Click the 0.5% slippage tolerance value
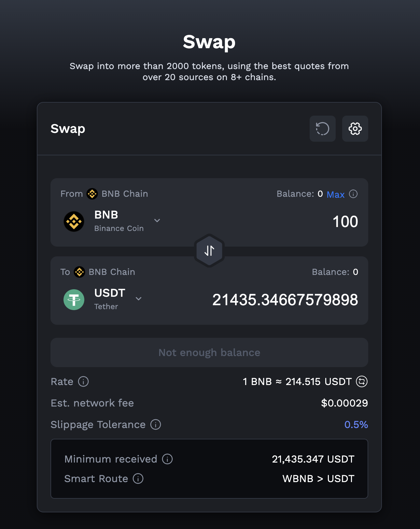The height and width of the screenshot is (529, 420). click(356, 424)
